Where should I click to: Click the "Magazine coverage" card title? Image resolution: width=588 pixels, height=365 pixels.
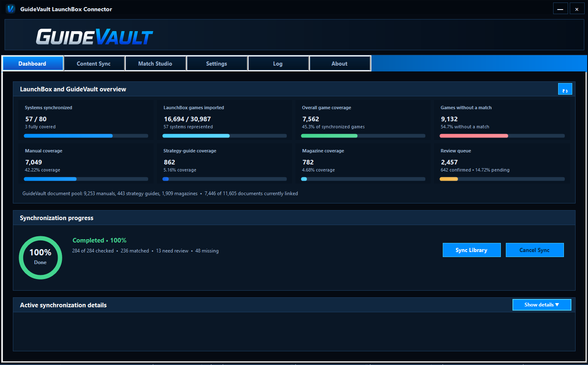tap(323, 151)
